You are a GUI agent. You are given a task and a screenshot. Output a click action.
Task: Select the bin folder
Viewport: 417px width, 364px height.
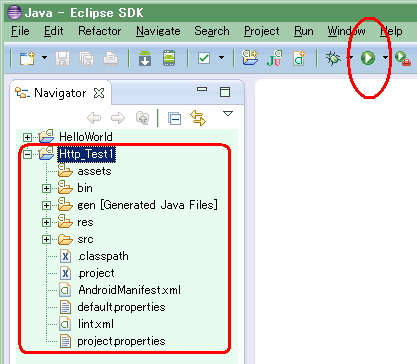[85, 188]
